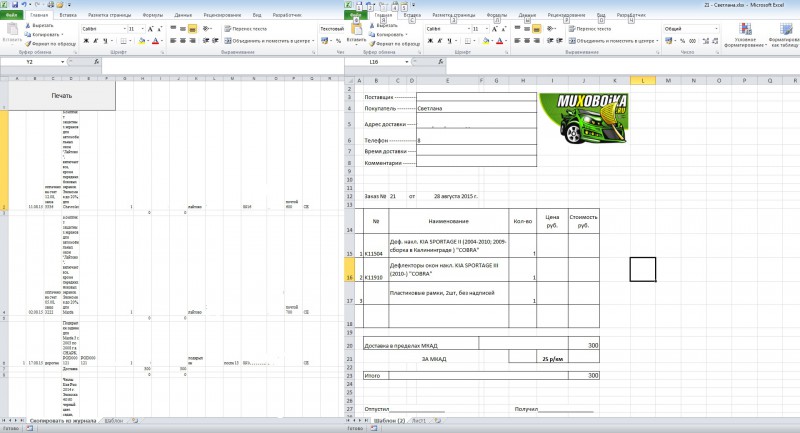Image resolution: width=800 pixels, height=433 pixels.
Task: Click fx insert function in right window
Action: pos(441,62)
